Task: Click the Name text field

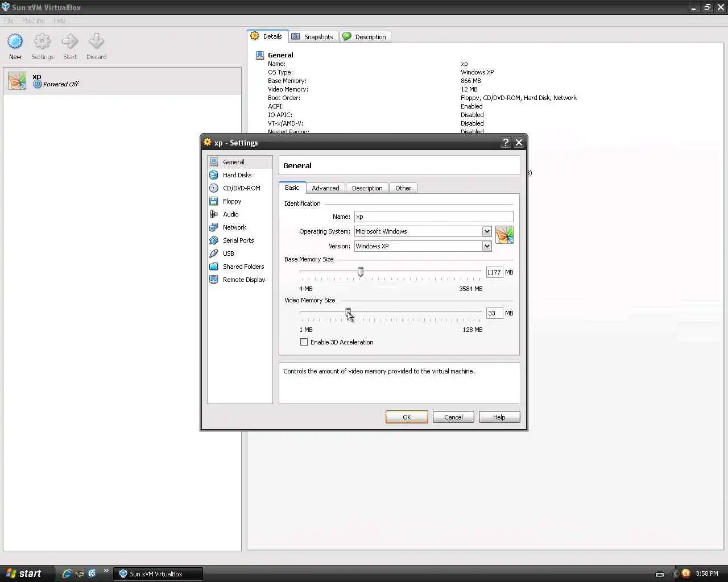Action: click(x=433, y=217)
